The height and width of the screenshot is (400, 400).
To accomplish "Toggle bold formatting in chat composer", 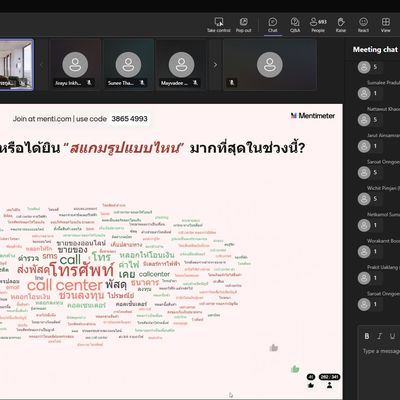I will pyautogui.click(x=367, y=336).
